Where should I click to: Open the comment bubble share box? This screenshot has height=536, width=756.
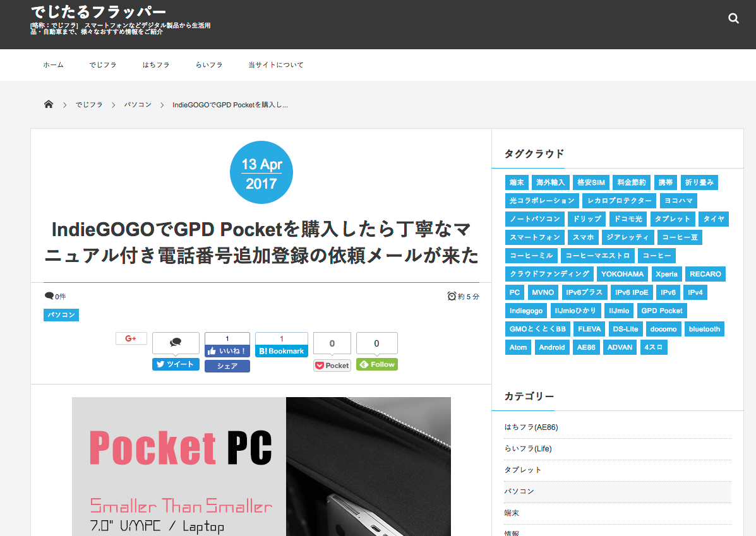pyautogui.click(x=176, y=343)
